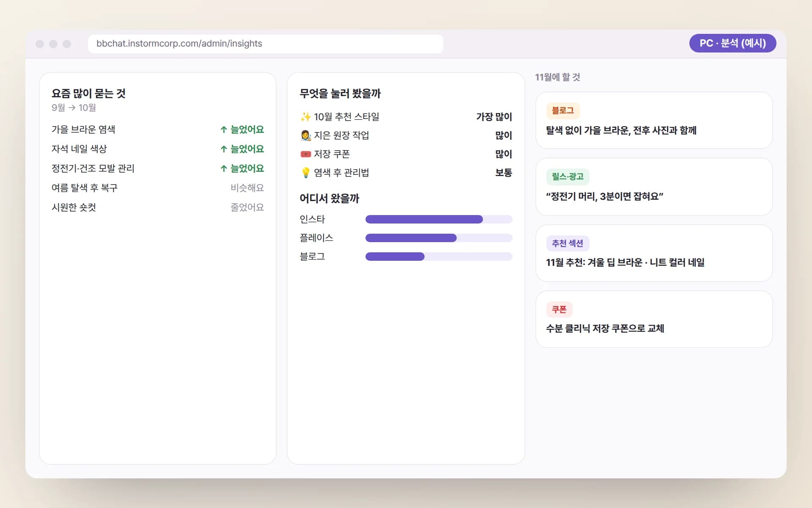Click the sparkles icon beside 10월 추천 스타일
This screenshot has width=812, height=508.
[x=305, y=117]
